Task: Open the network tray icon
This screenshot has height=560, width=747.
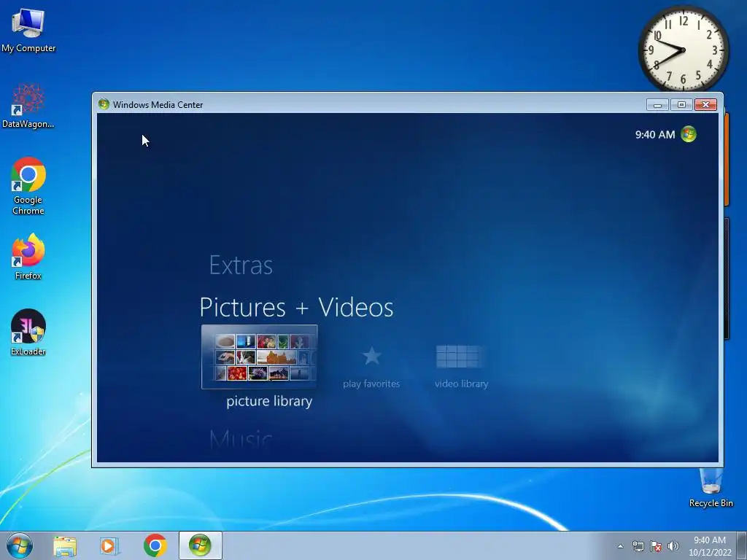Action: coord(638,546)
